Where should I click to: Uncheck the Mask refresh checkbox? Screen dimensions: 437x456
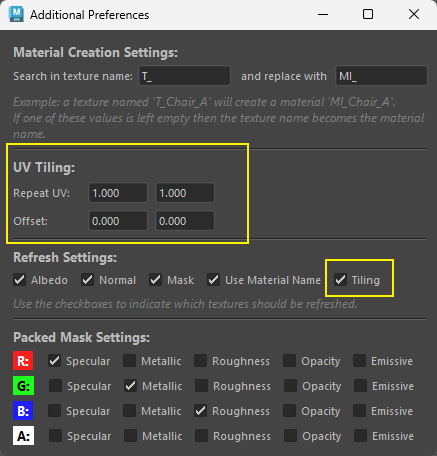coord(155,280)
